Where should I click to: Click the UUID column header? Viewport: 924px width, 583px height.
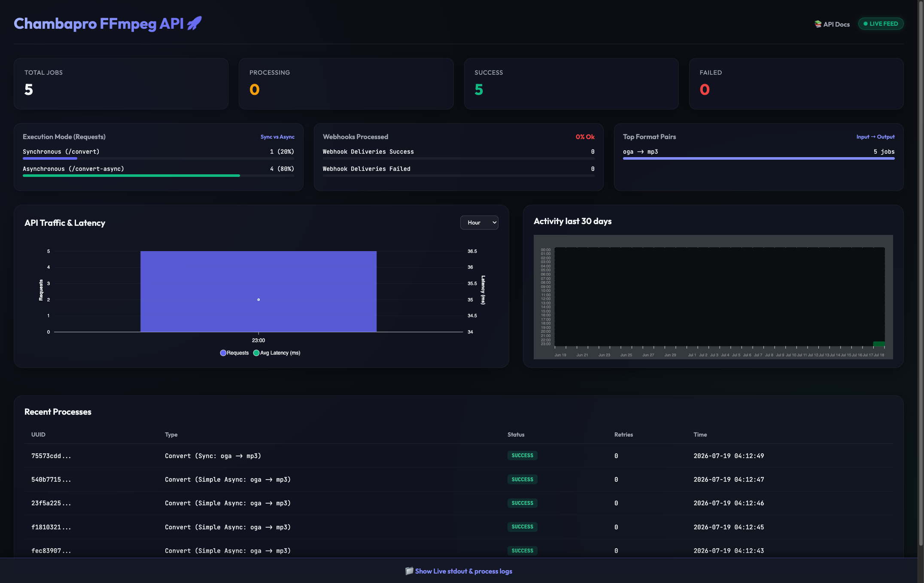coord(38,434)
